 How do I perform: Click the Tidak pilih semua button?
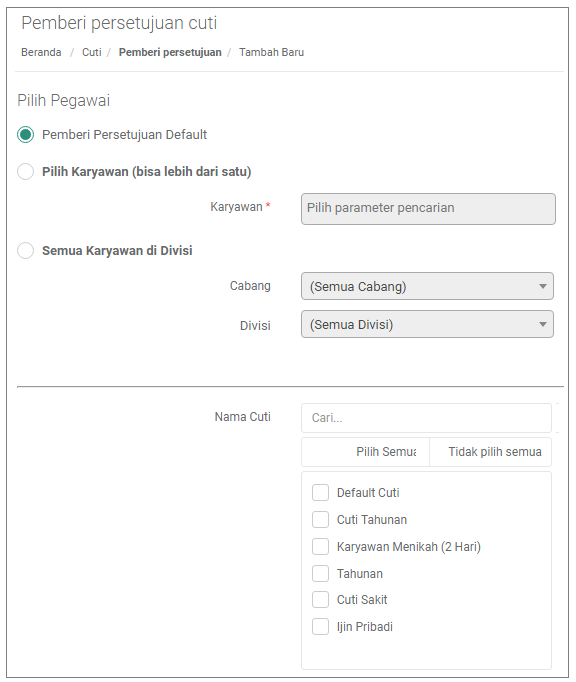pos(491,452)
